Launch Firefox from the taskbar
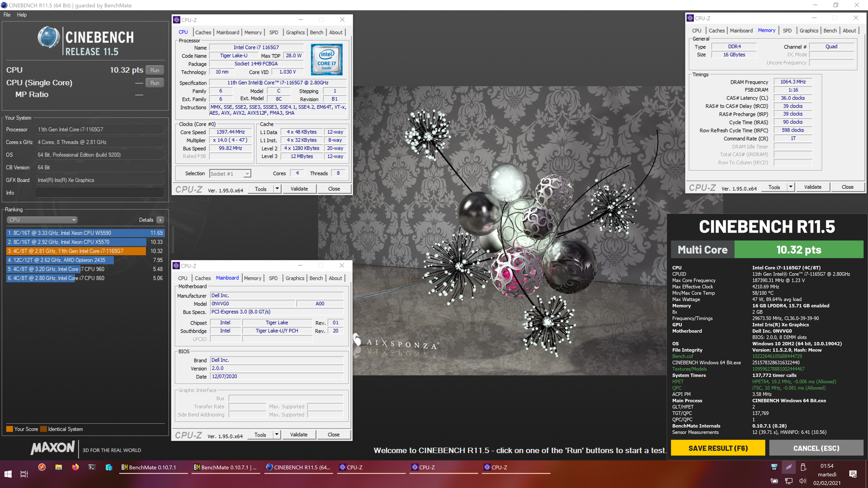 click(x=75, y=467)
